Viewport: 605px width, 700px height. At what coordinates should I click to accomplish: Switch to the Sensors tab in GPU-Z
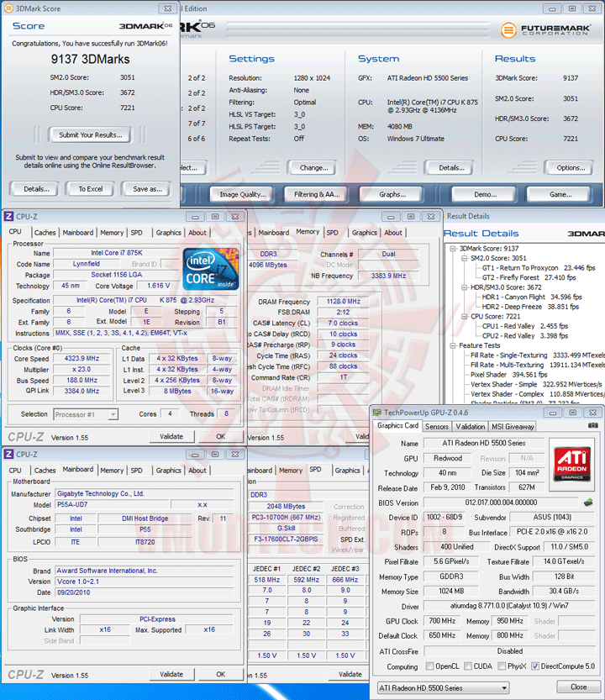click(437, 427)
